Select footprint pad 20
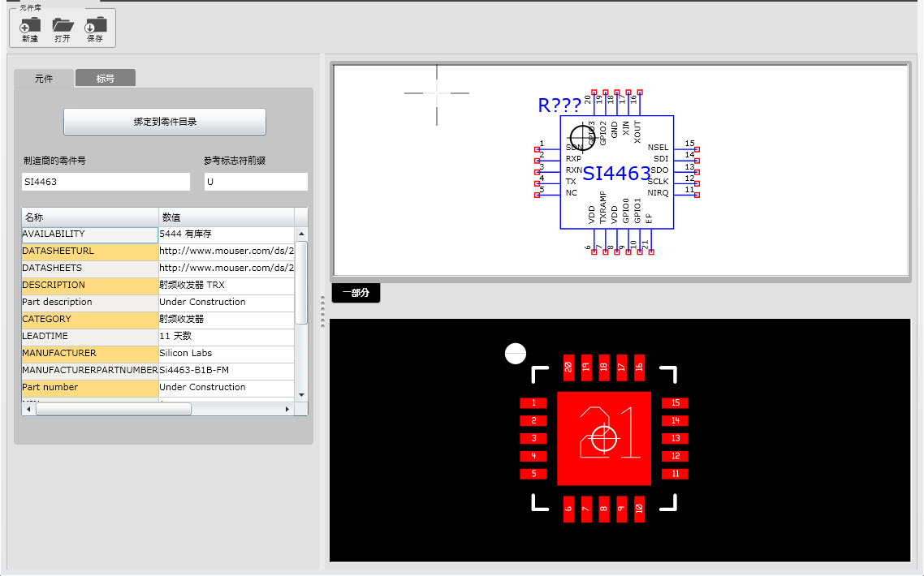The image size is (924, 576). [x=568, y=368]
